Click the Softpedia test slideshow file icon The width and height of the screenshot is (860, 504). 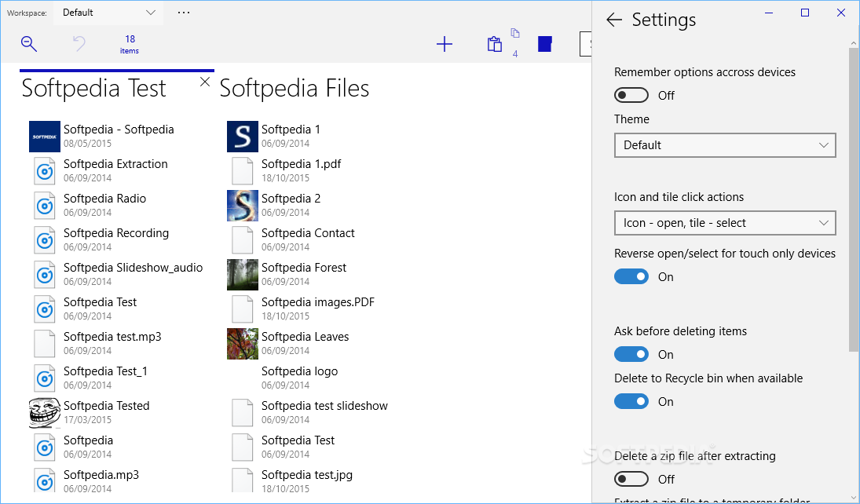point(243,413)
